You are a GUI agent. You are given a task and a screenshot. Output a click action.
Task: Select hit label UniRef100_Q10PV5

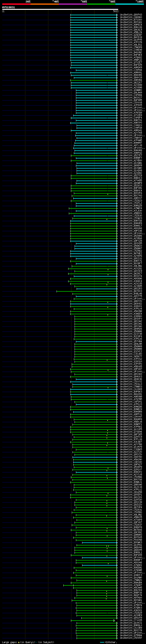tap(131, 40)
